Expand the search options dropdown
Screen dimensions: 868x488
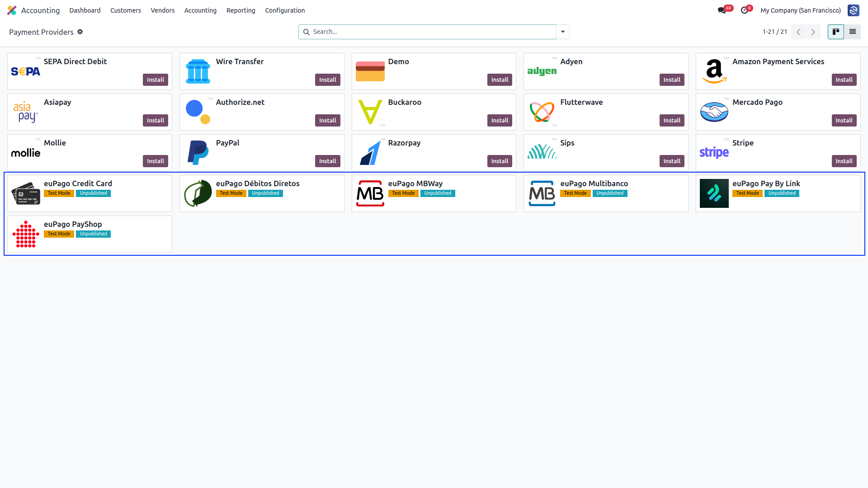tap(563, 32)
